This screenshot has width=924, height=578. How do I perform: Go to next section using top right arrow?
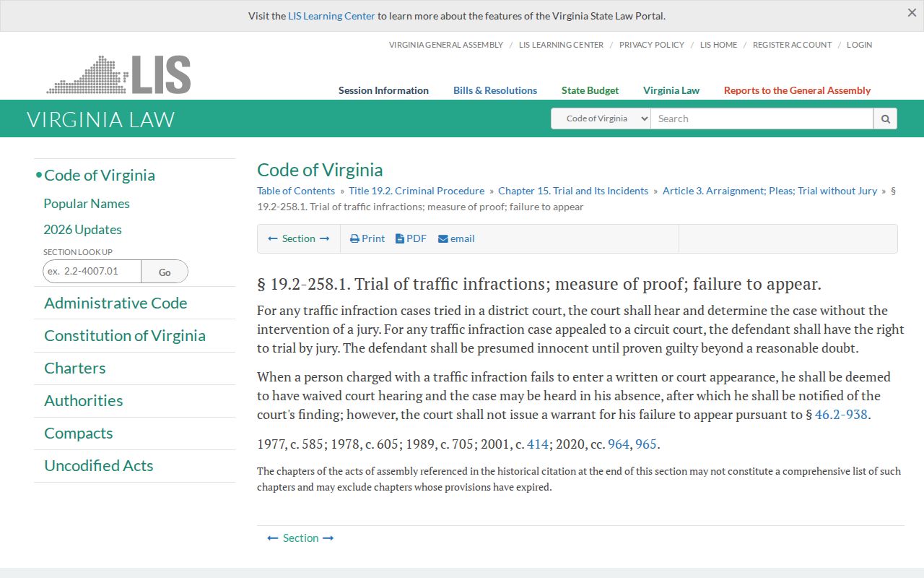point(325,238)
